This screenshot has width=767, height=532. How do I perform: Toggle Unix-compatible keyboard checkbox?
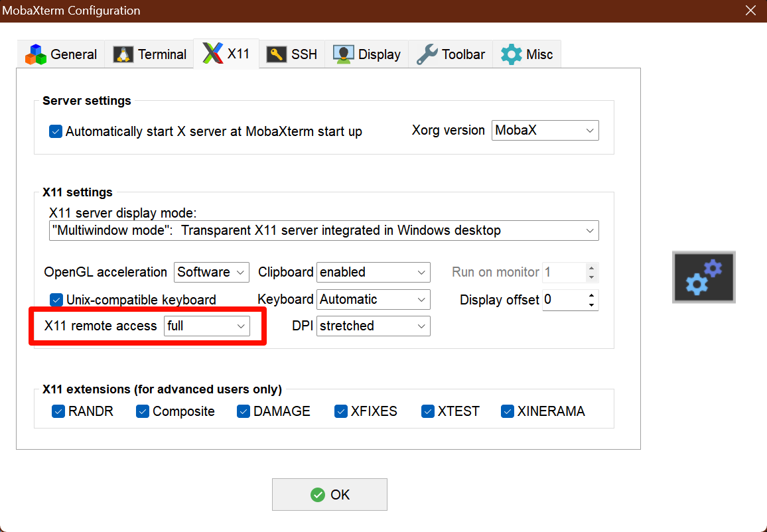tap(56, 300)
